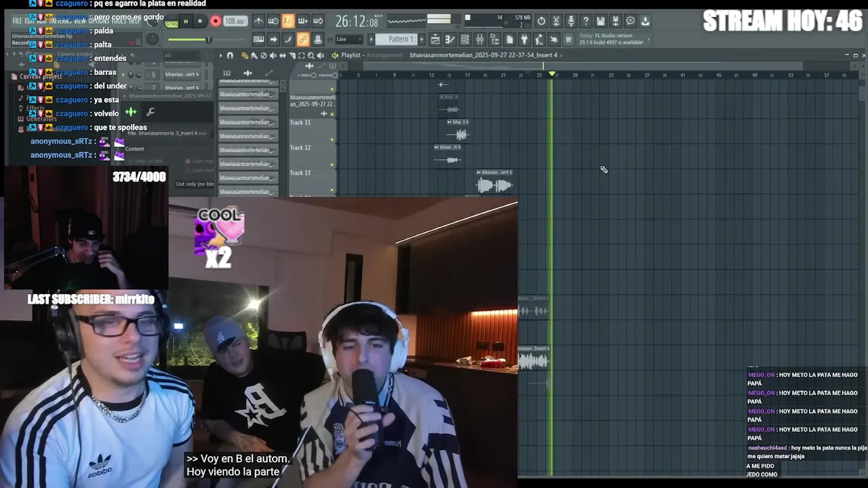Select the playlist Mute tool
Screen dimensions: 868x488
[x=273, y=56]
